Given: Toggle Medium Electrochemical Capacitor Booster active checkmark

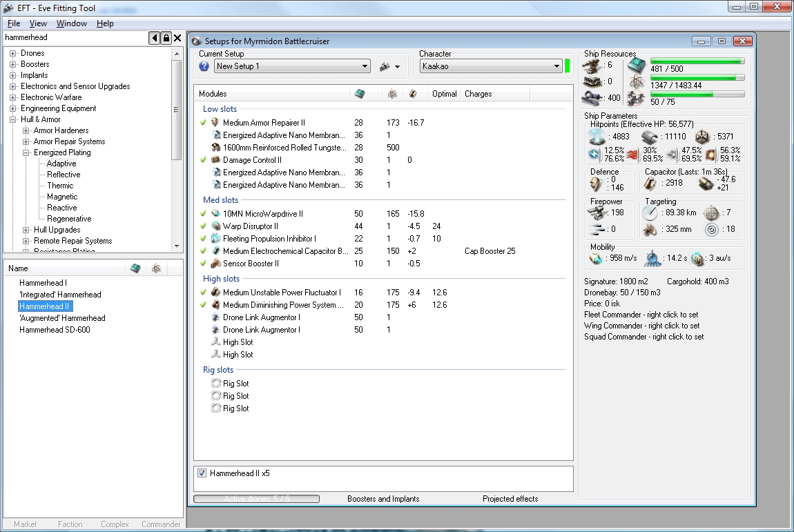Looking at the screenshot, I should pos(203,251).
